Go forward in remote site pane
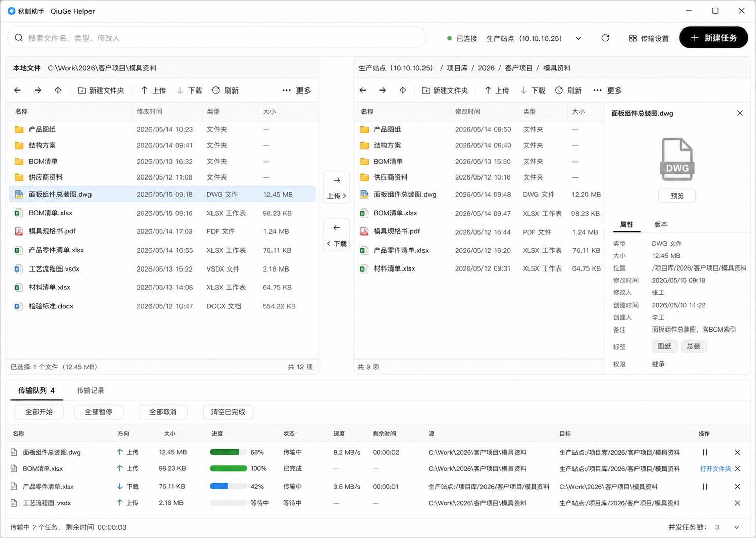Image resolution: width=756 pixels, height=538 pixels. pos(383,90)
